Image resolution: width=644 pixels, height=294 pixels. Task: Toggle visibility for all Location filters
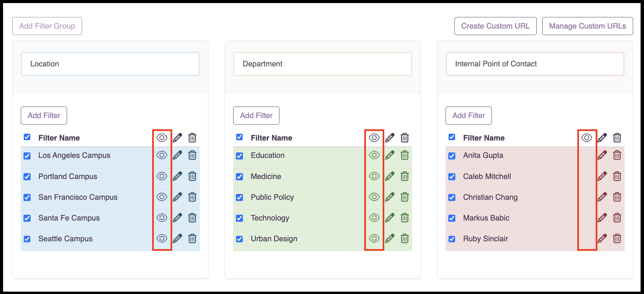[x=162, y=138]
